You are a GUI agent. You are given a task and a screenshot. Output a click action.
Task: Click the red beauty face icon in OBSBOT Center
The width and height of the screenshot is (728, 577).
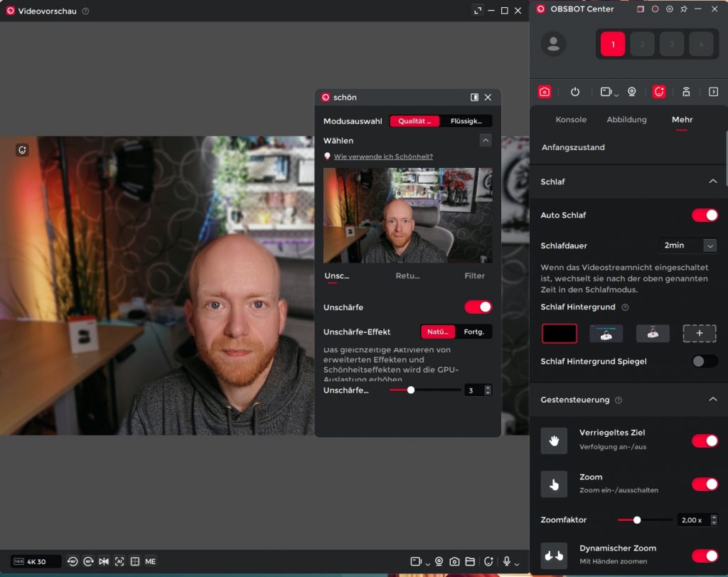[x=659, y=92]
